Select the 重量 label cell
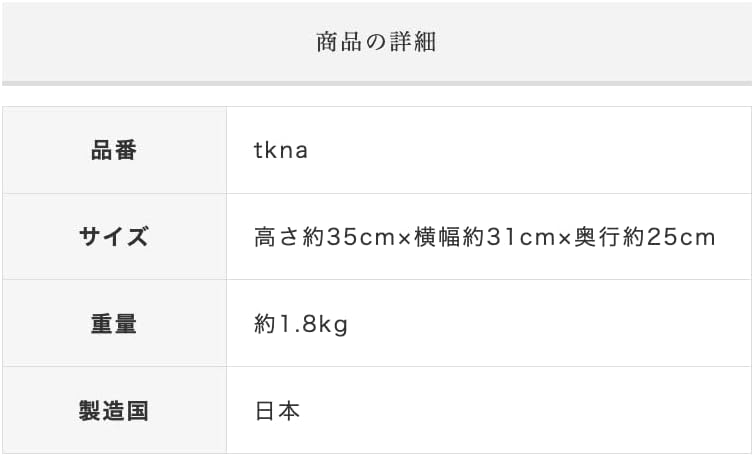 pos(114,323)
